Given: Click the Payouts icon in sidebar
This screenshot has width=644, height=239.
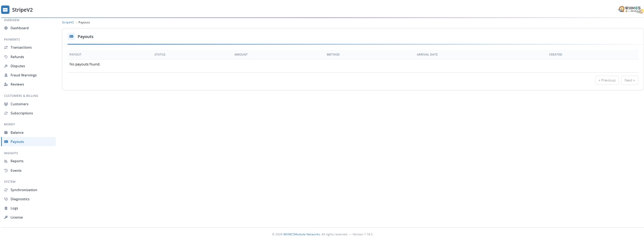Looking at the screenshot, I should 6,142.
